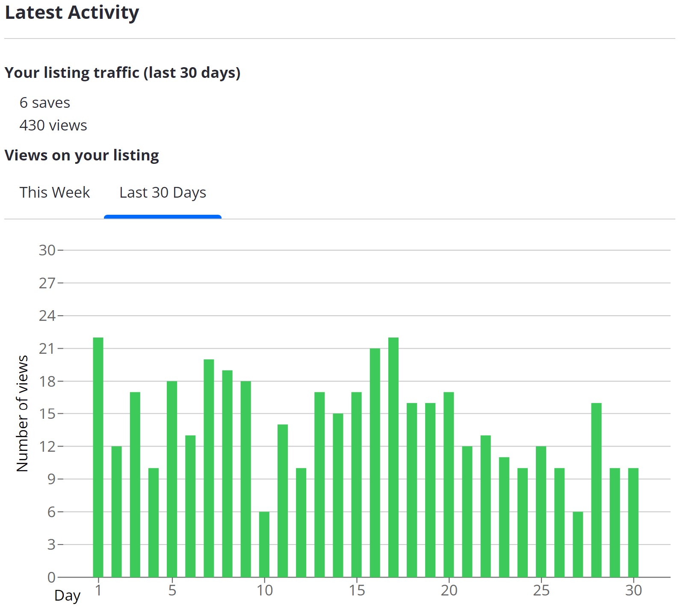Click the day 16 bar with 21 views

375,462
